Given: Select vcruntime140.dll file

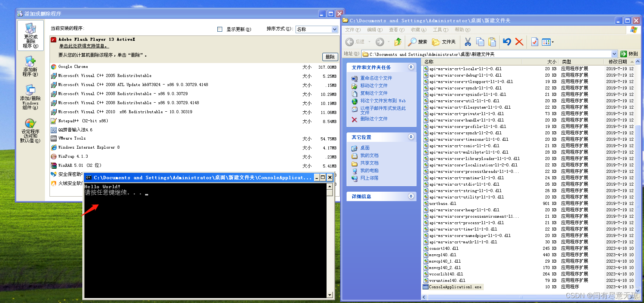Looking at the screenshot, I should click(x=444, y=280).
